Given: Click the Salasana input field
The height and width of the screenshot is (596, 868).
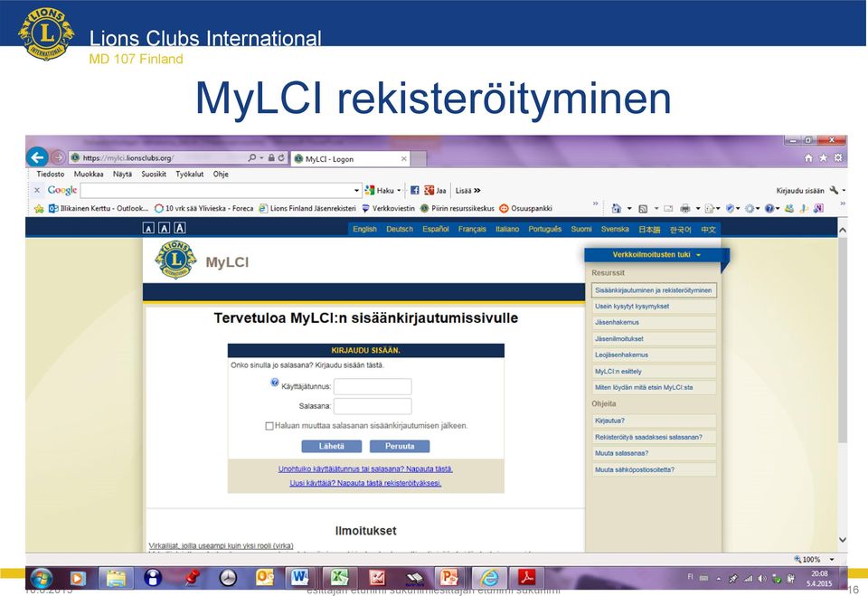Looking at the screenshot, I should 373,406.
